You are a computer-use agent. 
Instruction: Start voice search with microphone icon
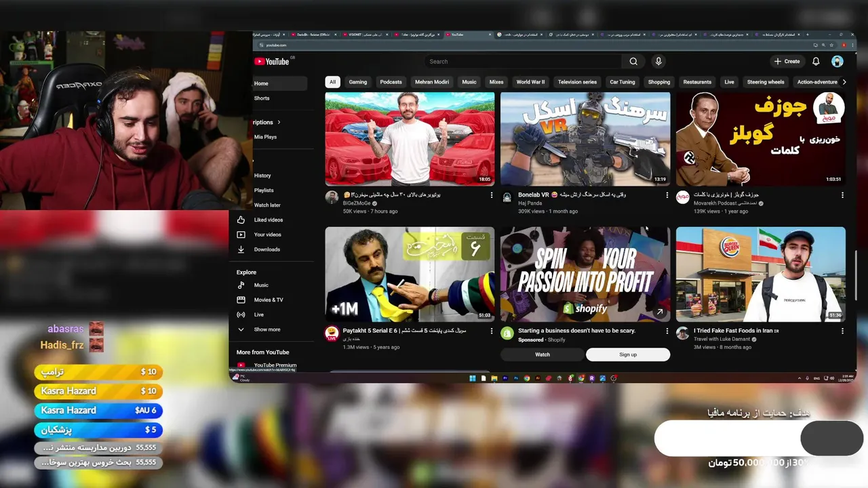[x=658, y=62]
